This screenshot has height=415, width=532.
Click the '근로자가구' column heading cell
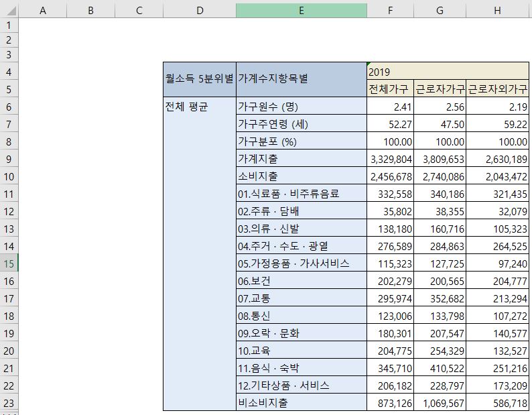click(x=440, y=88)
